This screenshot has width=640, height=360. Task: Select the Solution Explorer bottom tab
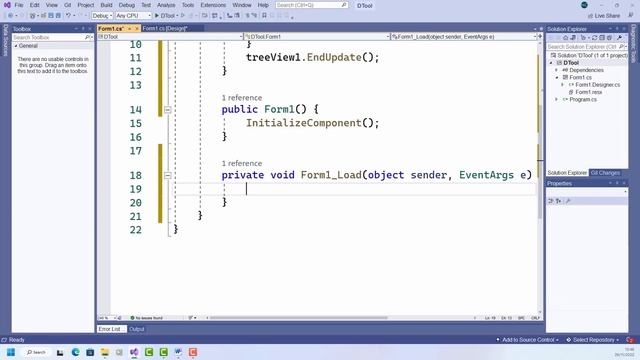pos(567,173)
